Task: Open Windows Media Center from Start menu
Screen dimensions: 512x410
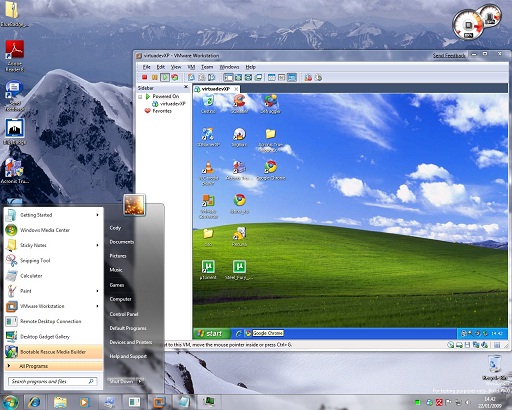Action: (54, 230)
